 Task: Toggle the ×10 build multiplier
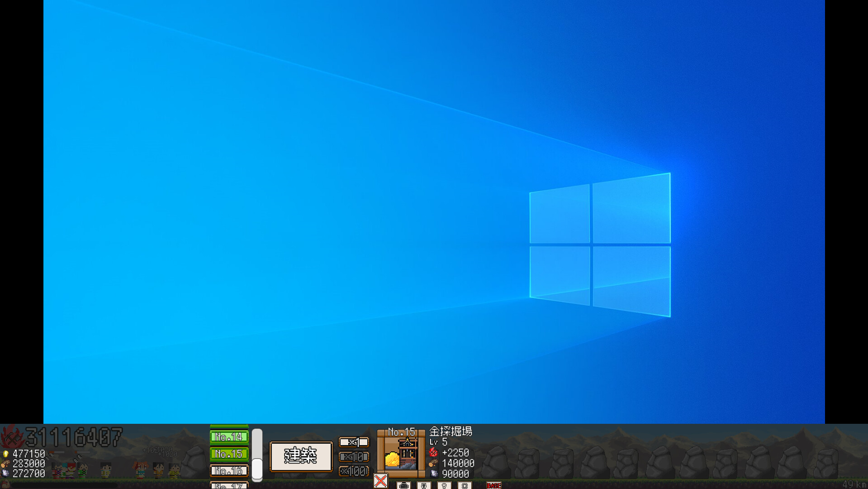pyautogui.click(x=354, y=457)
